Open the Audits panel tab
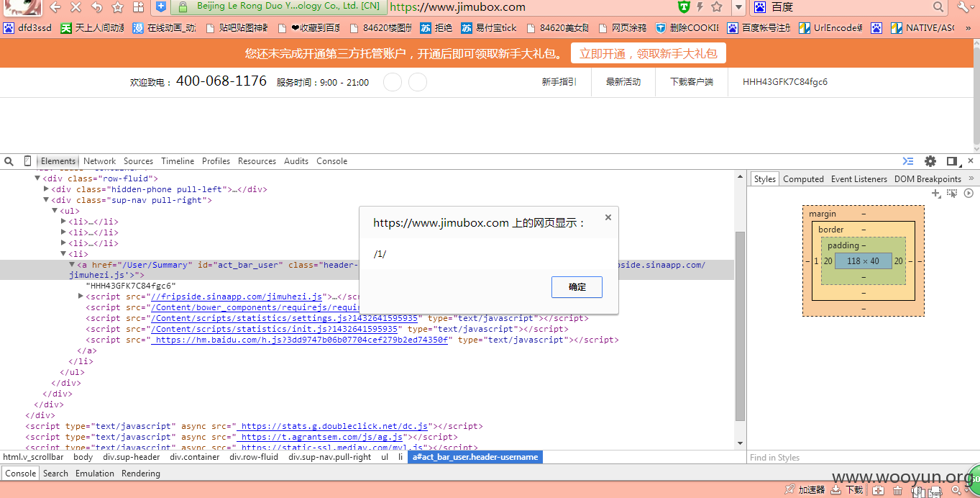The height and width of the screenshot is (498, 980). [296, 161]
